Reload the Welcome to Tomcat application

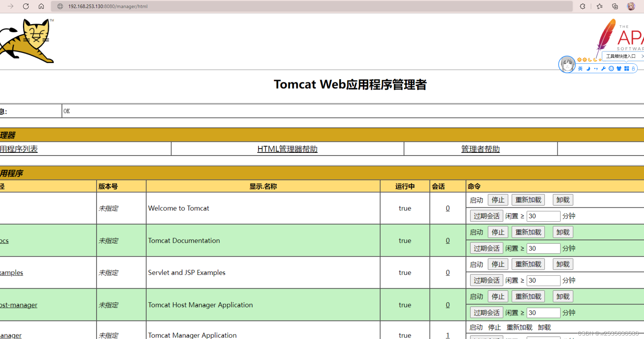[x=528, y=200]
